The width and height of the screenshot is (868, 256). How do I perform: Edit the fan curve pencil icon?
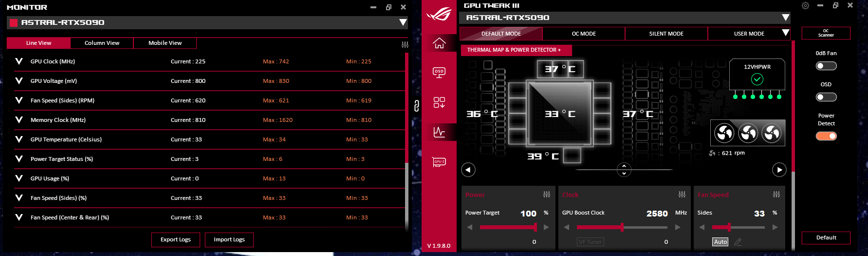pyautogui.click(x=738, y=242)
